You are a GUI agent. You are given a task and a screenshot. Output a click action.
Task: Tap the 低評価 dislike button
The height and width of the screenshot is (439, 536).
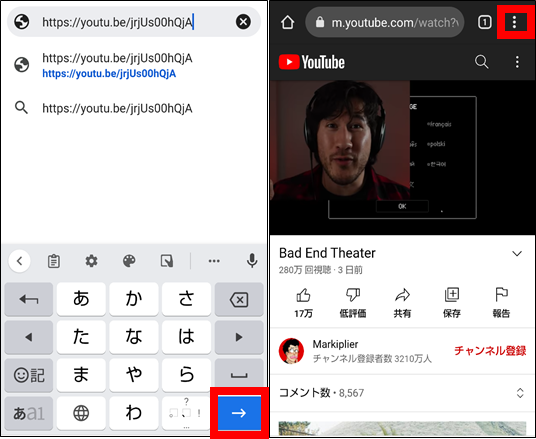point(353,303)
